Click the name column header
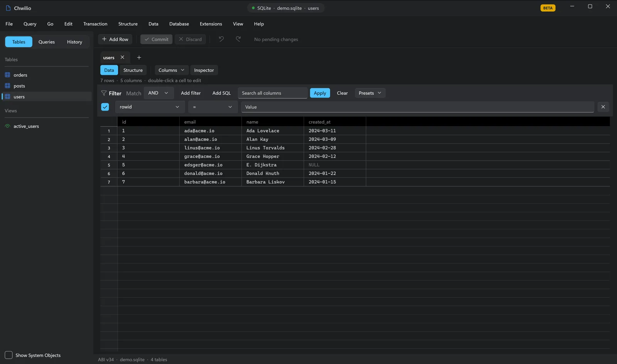The image size is (617, 364). point(273,122)
